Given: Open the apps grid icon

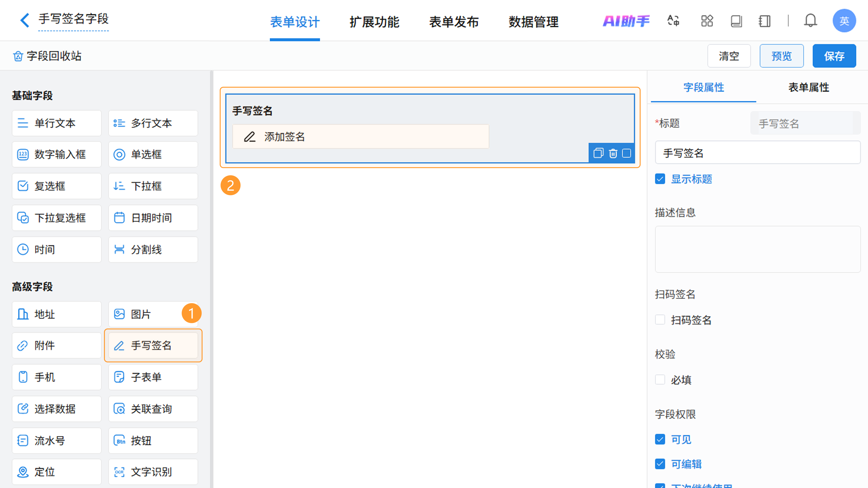Looking at the screenshot, I should click(x=707, y=21).
